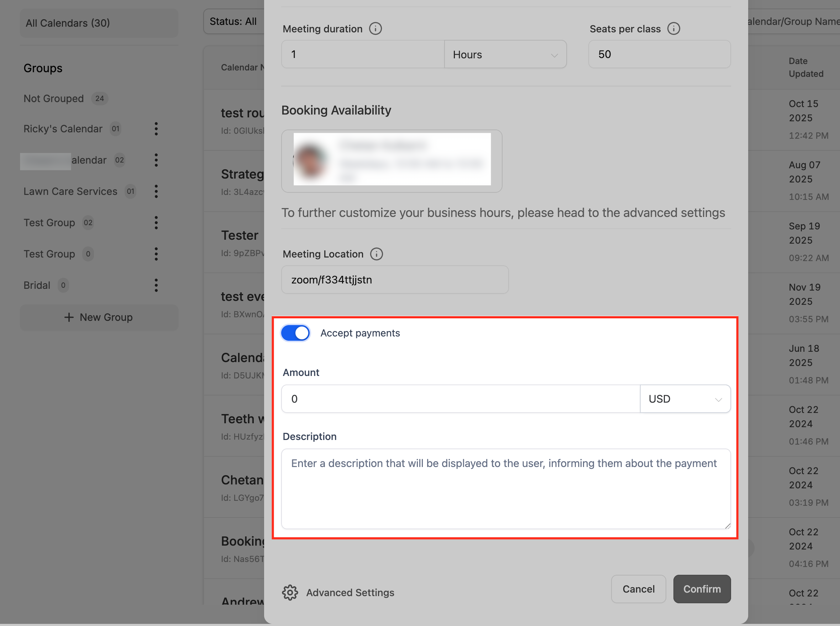The width and height of the screenshot is (840, 626).
Task: Expand the Hours duration unit dropdown
Action: pos(505,54)
